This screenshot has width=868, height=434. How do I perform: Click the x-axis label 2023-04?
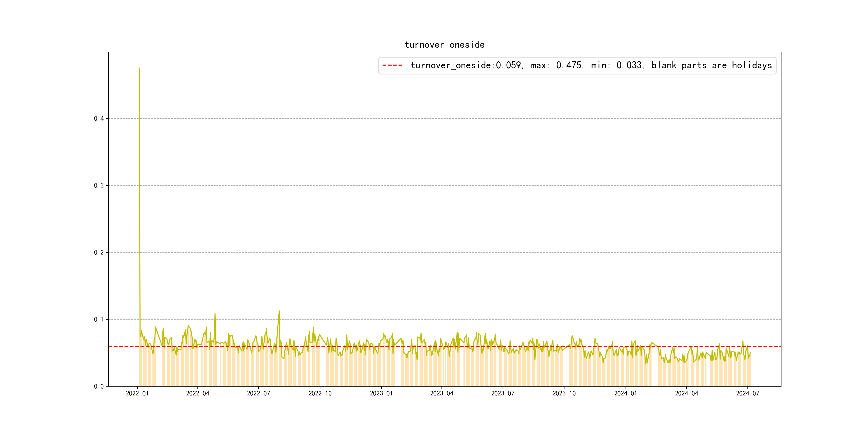(x=442, y=393)
